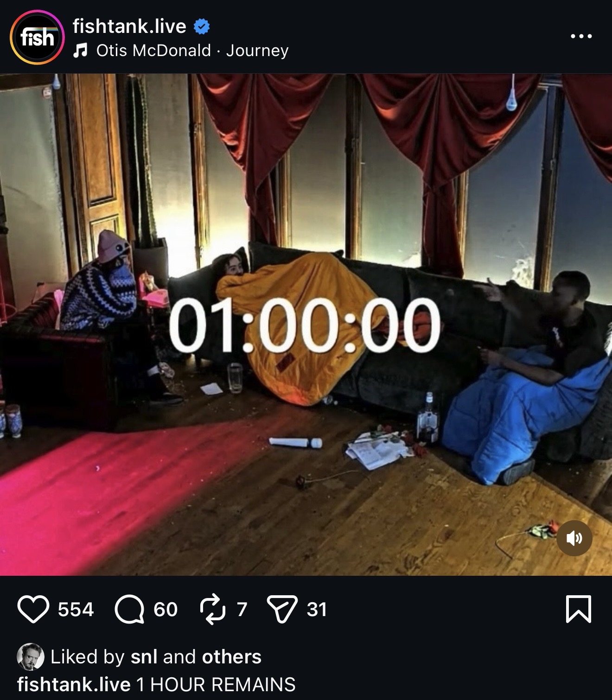Open comments via speech bubble icon

tap(129, 609)
